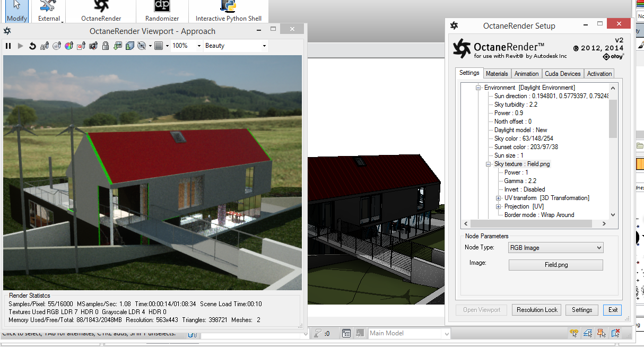The height and width of the screenshot is (347, 644).
Task: Select the render region picker tool
Action: (x=81, y=46)
